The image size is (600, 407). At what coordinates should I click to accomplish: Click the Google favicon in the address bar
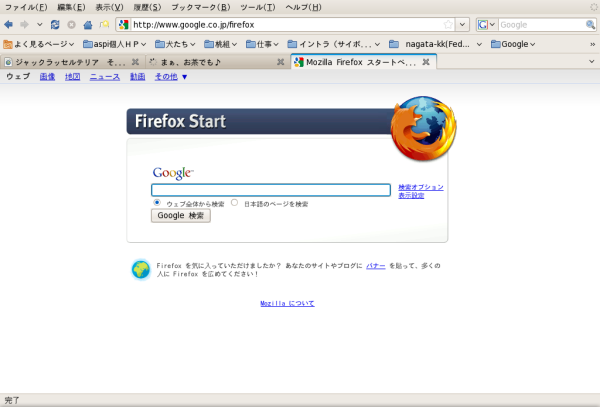123,25
